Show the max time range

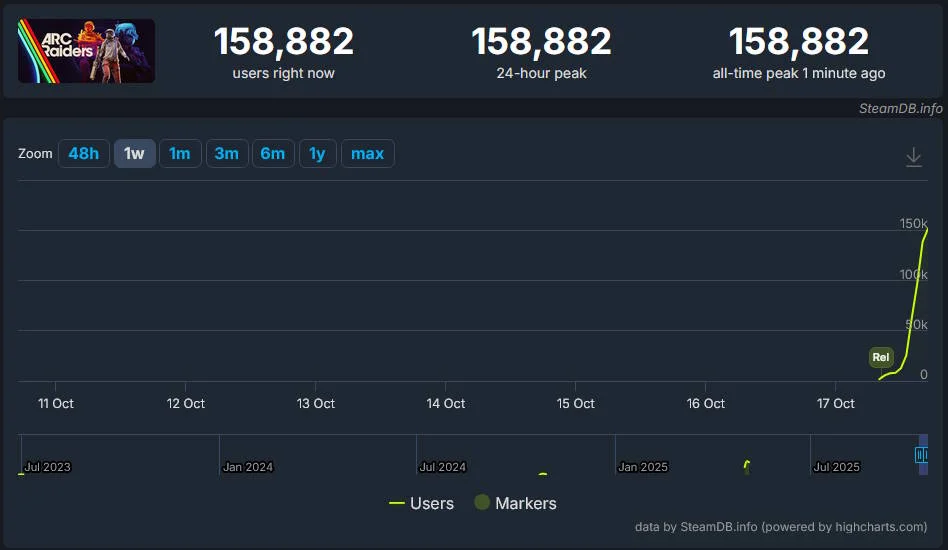367,153
